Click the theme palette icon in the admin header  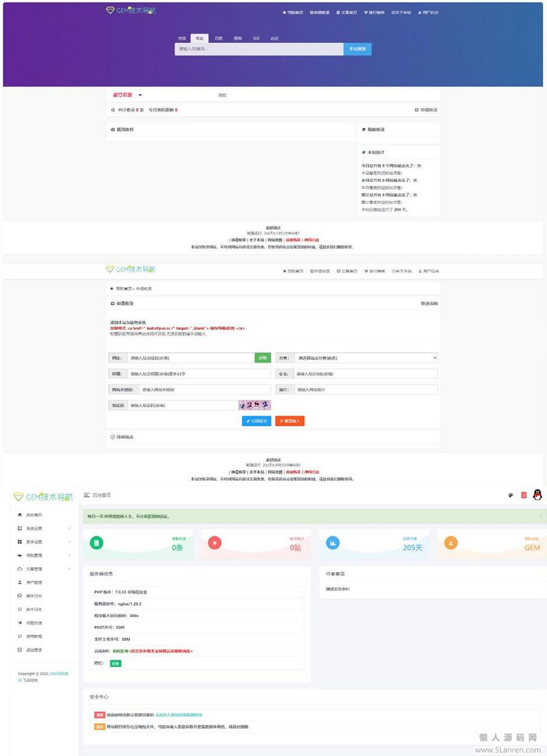pyautogui.click(x=511, y=495)
